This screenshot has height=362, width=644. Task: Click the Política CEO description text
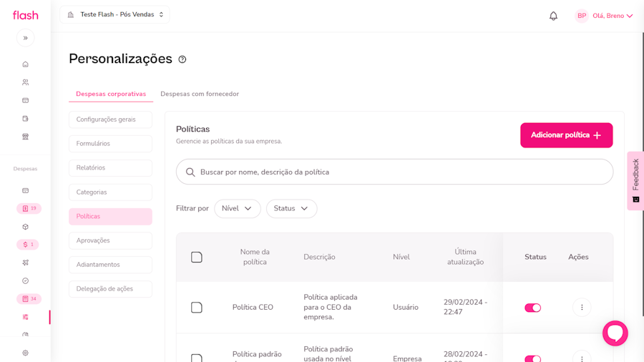coord(331,307)
